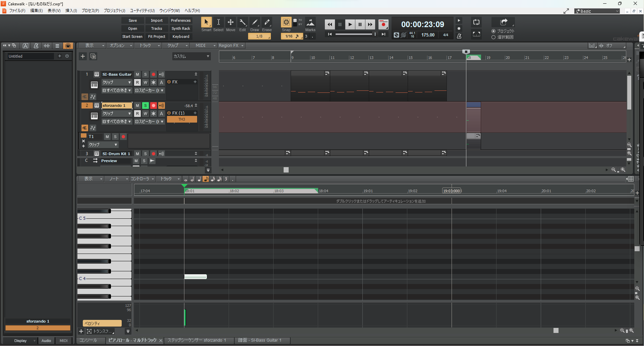Screen dimensions: 644x346
Task: Mute the SI-Bass Guitar track
Action: point(137,74)
